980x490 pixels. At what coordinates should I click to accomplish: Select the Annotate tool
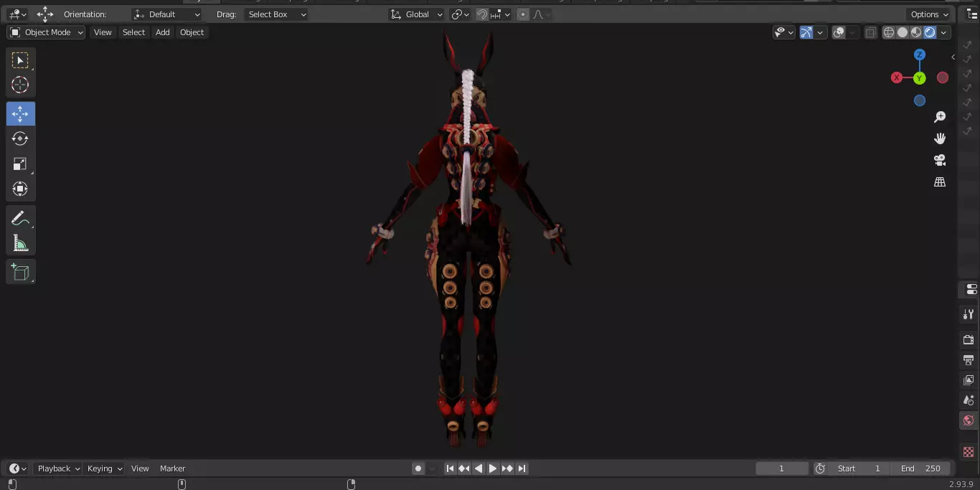tap(20, 219)
